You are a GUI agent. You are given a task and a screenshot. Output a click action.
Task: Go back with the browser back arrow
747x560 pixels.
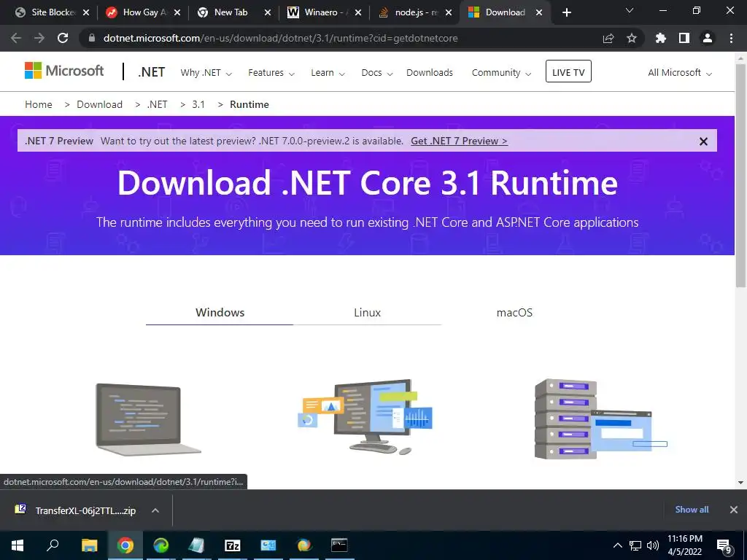point(16,38)
